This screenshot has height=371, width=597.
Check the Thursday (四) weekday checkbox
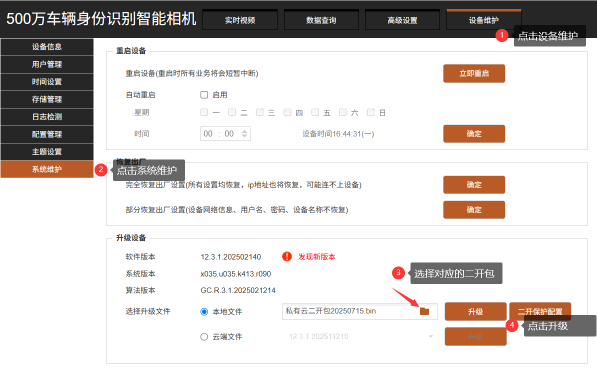pyautogui.click(x=287, y=112)
